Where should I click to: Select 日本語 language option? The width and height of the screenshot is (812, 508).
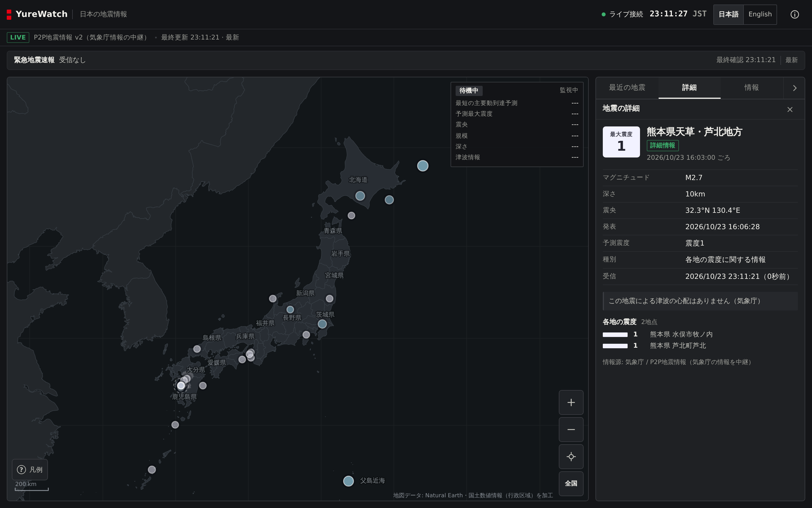point(729,14)
